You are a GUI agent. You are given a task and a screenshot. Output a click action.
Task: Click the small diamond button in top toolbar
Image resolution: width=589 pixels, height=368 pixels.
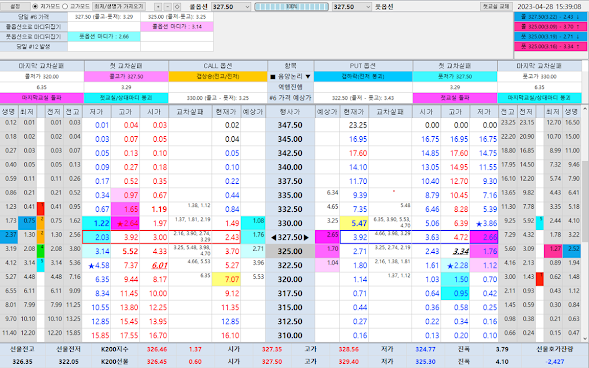click(177, 7)
